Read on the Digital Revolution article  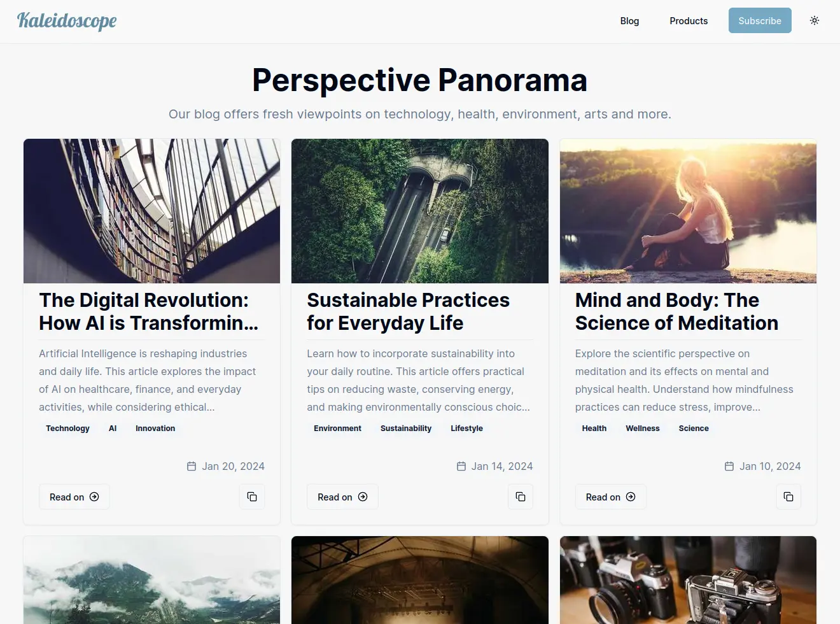(x=74, y=497)
